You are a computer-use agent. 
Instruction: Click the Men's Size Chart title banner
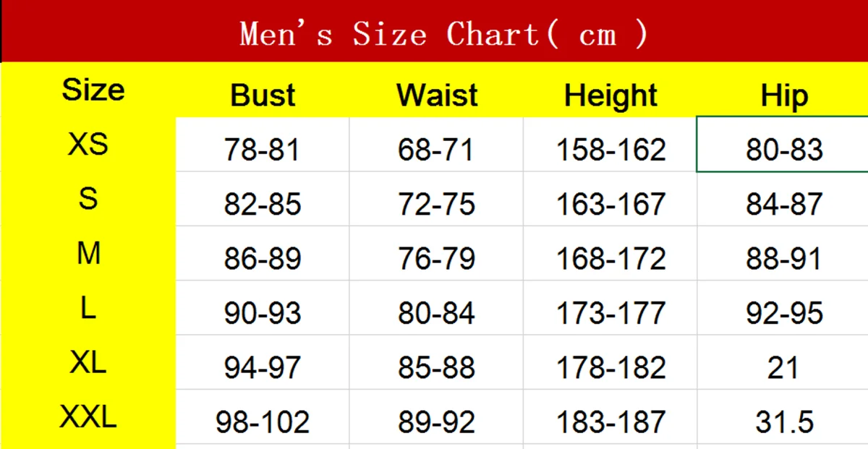click(x=434, y=32)
